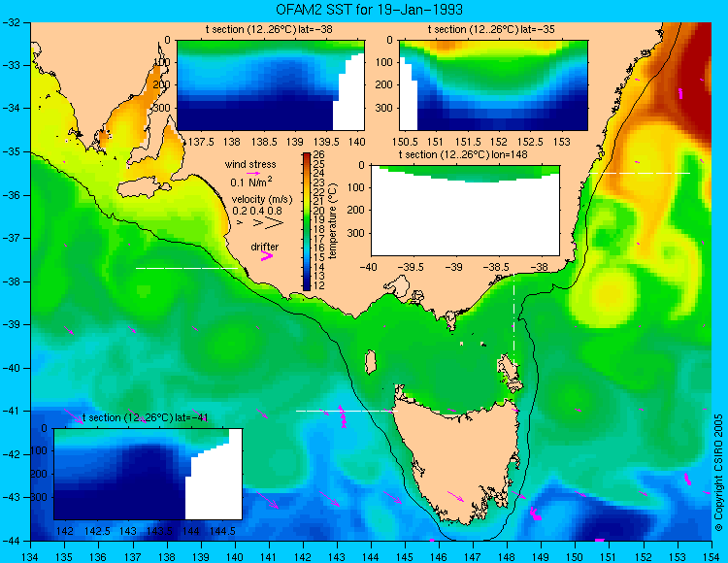Open the lat=-38 temperature section inset plot
Viewport: 728px width, 563px height.
coord(271,85)
